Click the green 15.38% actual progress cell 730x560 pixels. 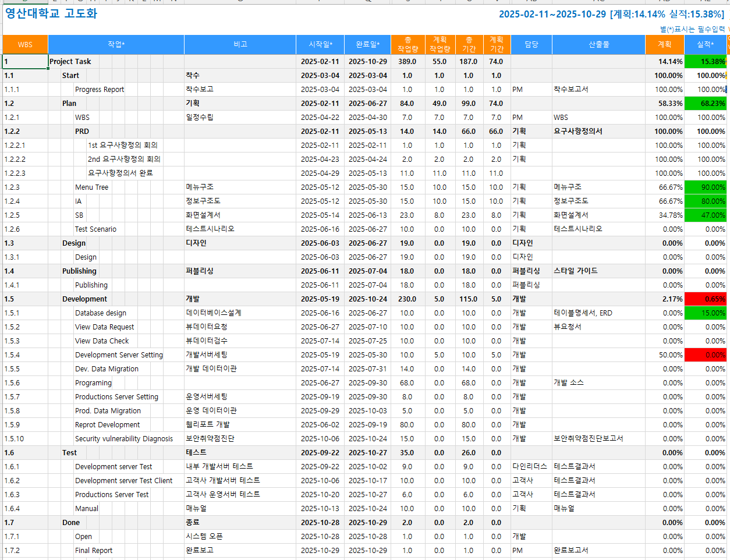(705, 62)
